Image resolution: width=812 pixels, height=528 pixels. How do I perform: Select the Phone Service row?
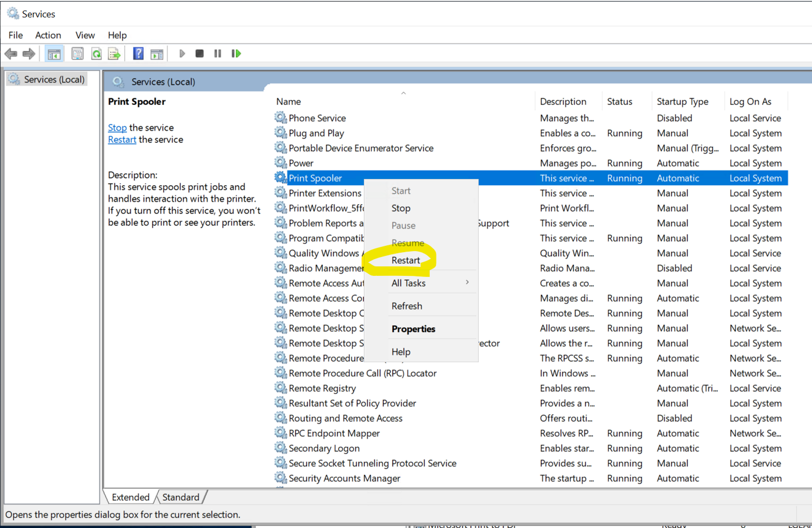(x=531, y=118)
